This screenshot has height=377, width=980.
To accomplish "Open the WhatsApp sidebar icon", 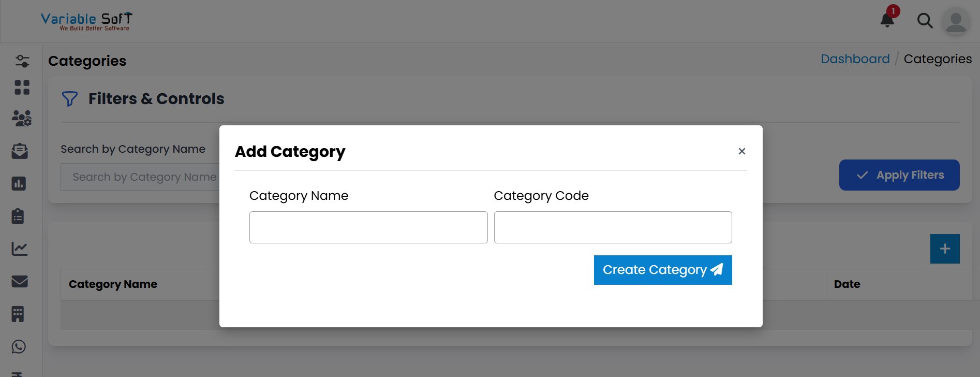I will (x=19, y=346).
